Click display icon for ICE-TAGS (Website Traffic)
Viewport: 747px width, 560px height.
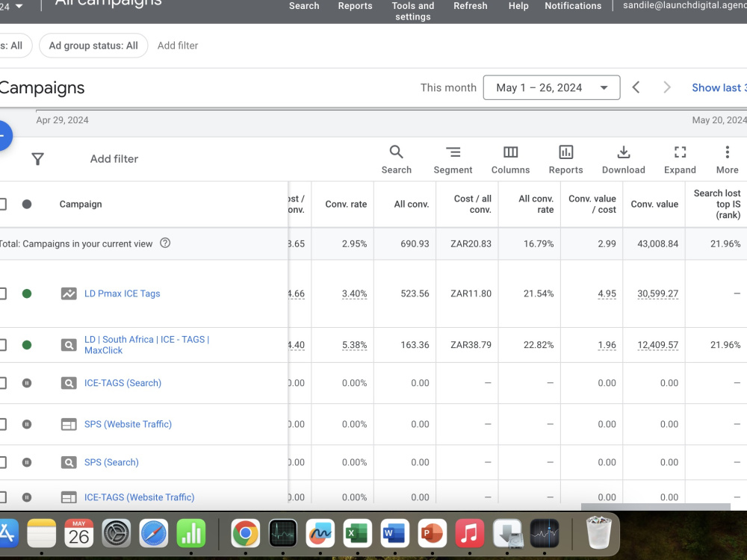pos(69,497)
